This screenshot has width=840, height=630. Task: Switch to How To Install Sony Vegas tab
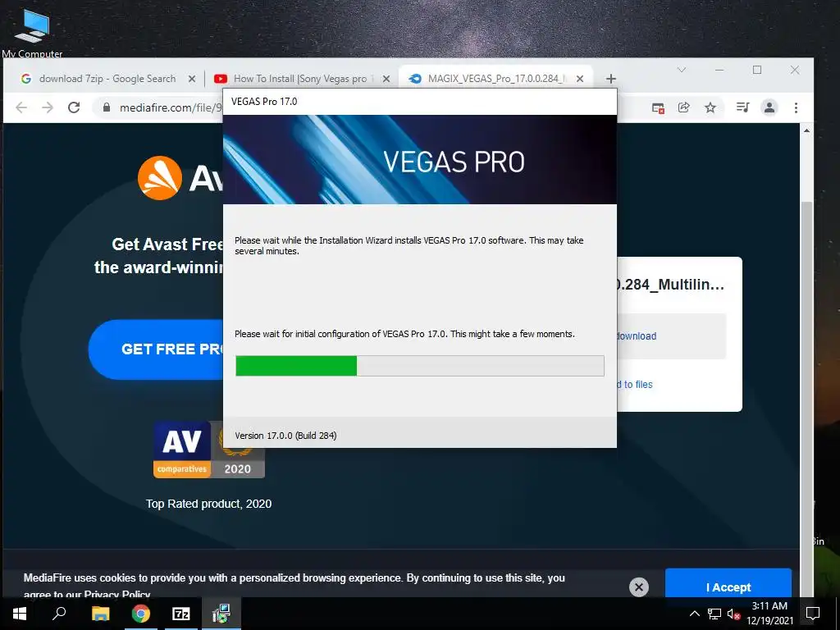click(301, 79)
